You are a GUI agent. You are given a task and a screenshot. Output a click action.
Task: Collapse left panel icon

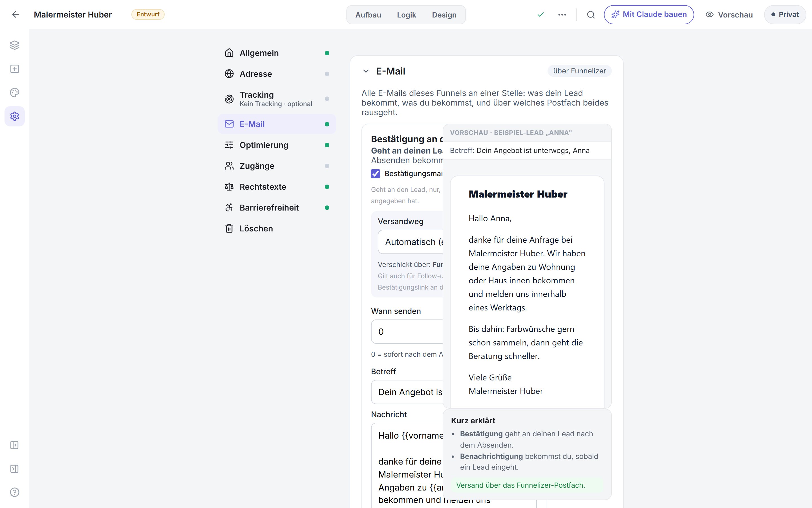14,445
